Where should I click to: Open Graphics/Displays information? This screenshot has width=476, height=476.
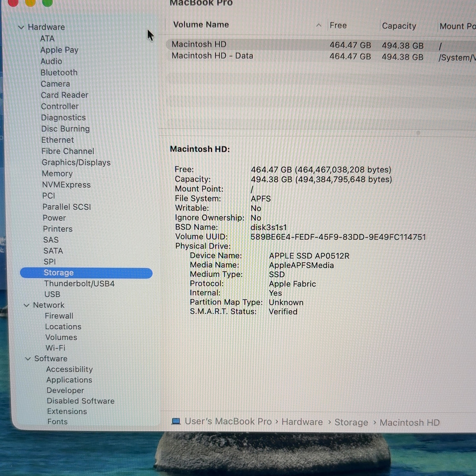pyautogui.click(x=76, y=162)
